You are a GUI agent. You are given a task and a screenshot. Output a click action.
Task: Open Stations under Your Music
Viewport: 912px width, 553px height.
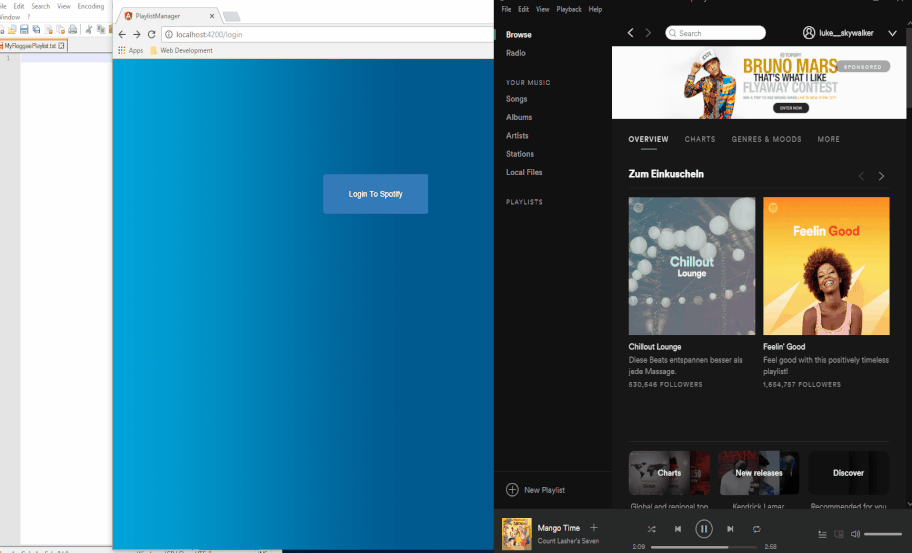[519, 154]
